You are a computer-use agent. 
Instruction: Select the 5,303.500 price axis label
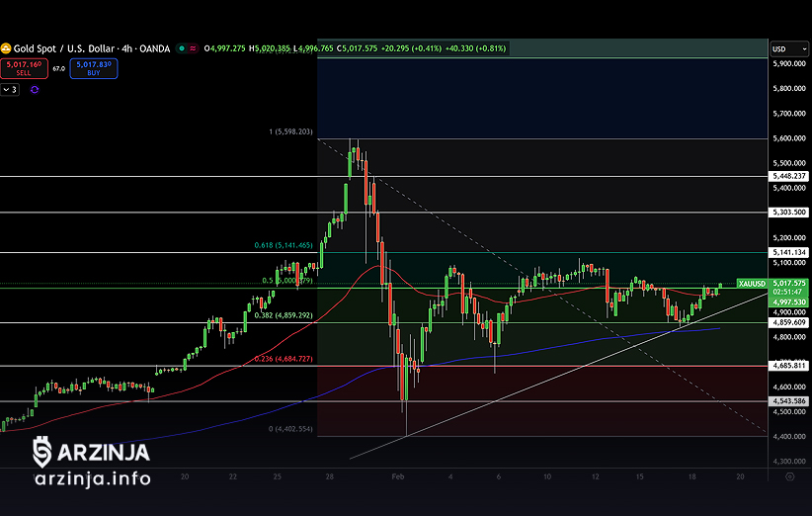pos(788,213)
